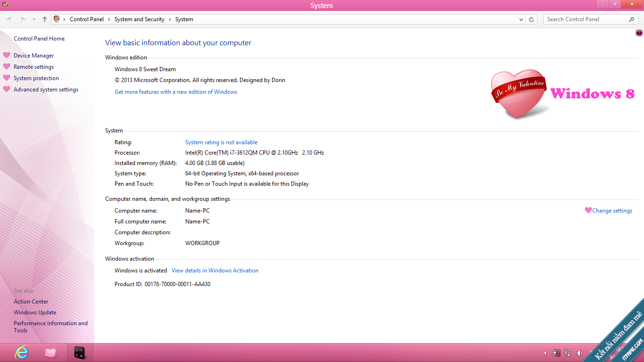Select System and Security breadcrumb
The height and width of the screenshot is (362, 644).
[140, 19]
